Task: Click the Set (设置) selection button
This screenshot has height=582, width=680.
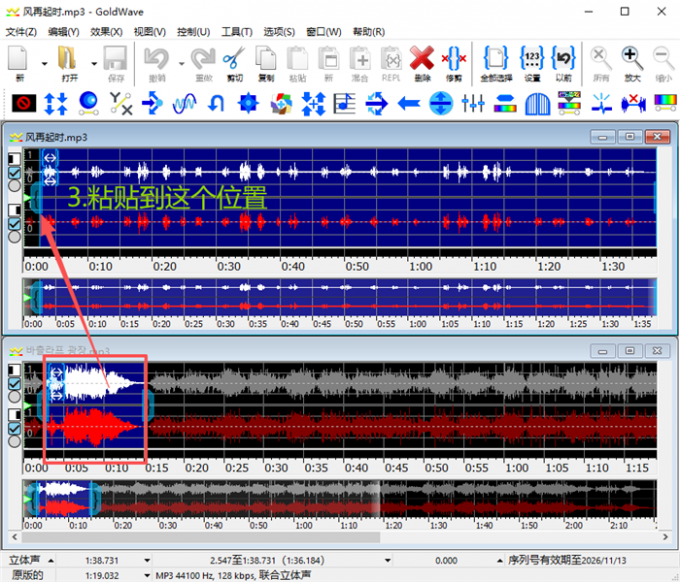Action: (x=532, y=61)
